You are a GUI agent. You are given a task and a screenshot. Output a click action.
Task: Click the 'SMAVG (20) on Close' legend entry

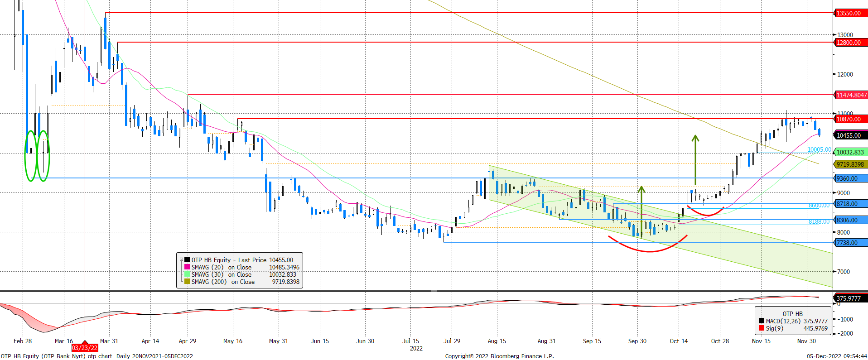click(221, 267)
